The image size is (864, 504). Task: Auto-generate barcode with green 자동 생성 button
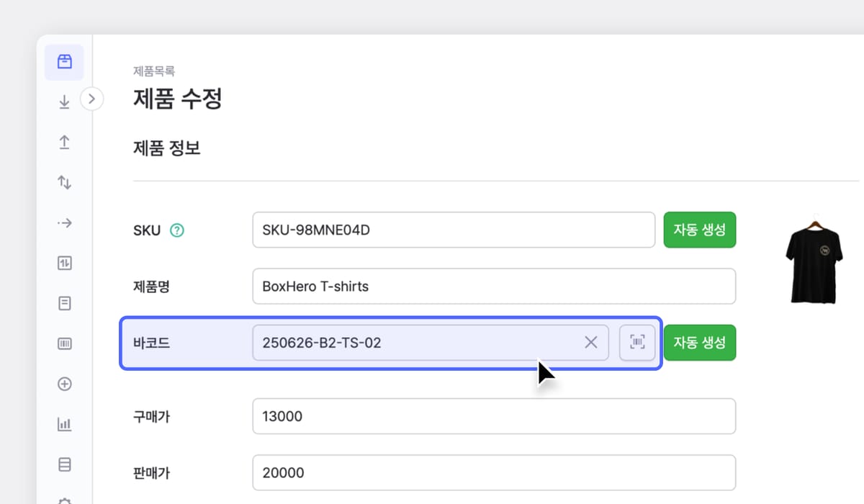tap(700, 343)
